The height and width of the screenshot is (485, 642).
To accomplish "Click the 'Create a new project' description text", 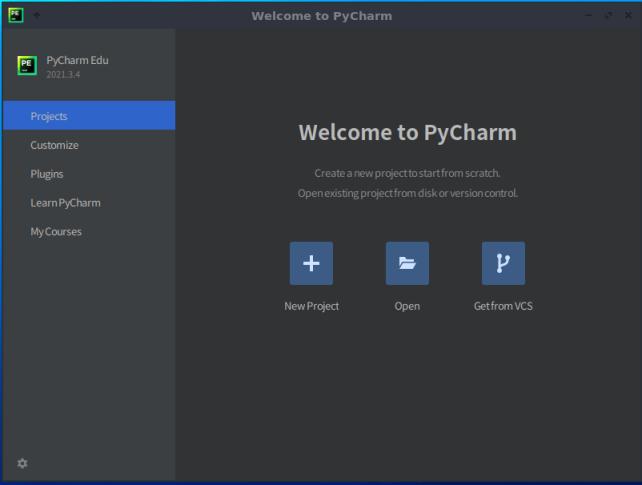I will pos(407,173).
